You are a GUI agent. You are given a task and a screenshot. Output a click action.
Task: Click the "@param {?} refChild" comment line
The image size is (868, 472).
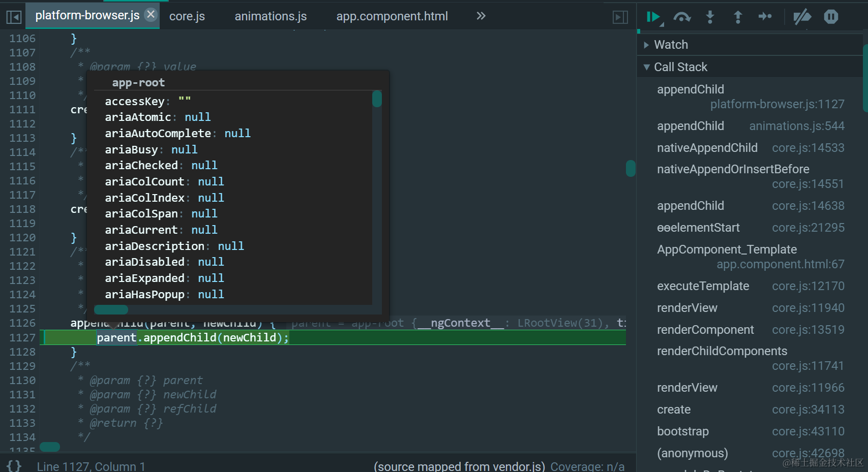pyautogui.click(x=147, y=408)
